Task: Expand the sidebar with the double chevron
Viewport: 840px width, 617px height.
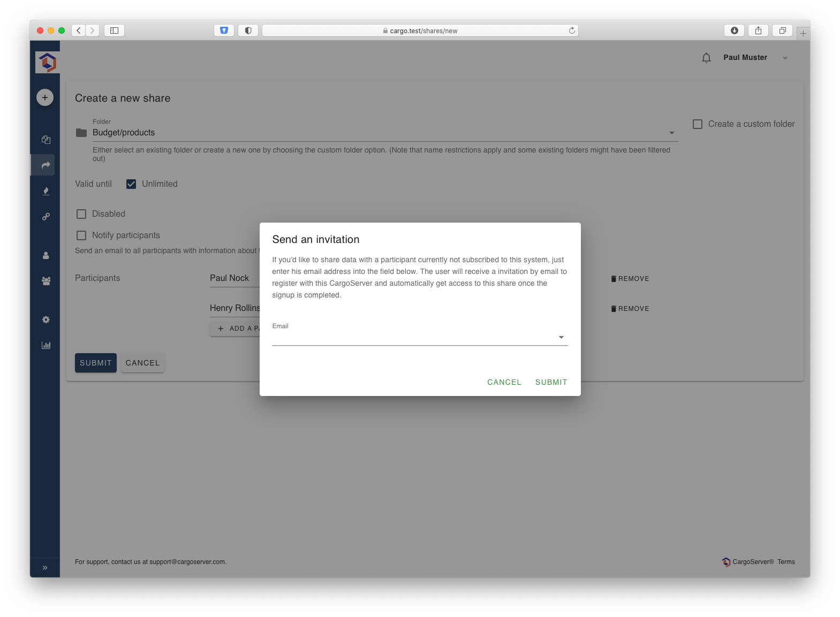Action: point(45,568)
